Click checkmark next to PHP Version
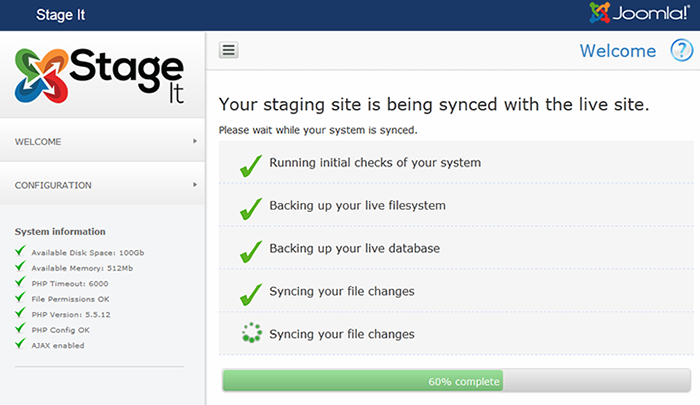700x405 pixels. click(x=20, y=312)
